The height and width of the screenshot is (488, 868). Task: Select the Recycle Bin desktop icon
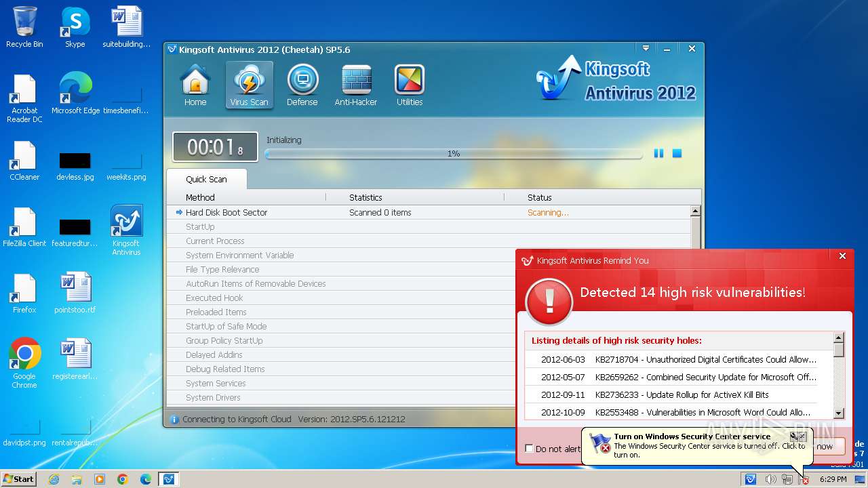[x=24, y=27]
